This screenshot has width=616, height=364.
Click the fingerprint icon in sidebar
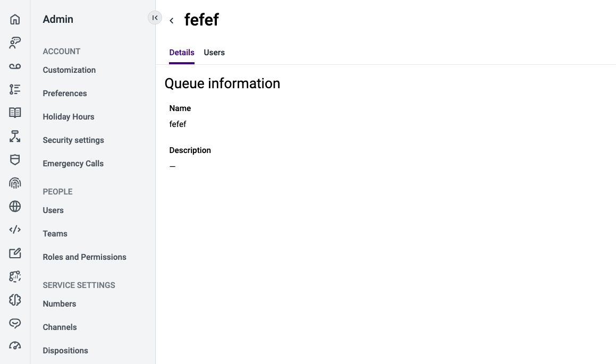coord(15,183)
